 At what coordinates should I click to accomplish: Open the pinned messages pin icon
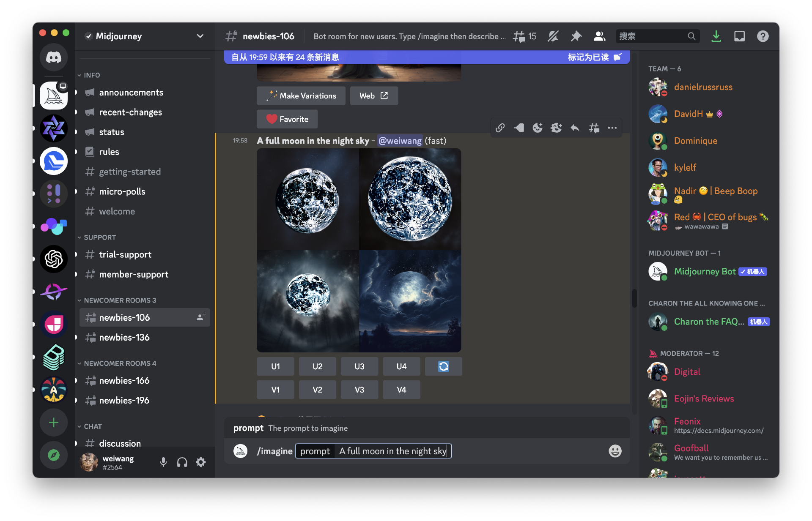[576, 36]
